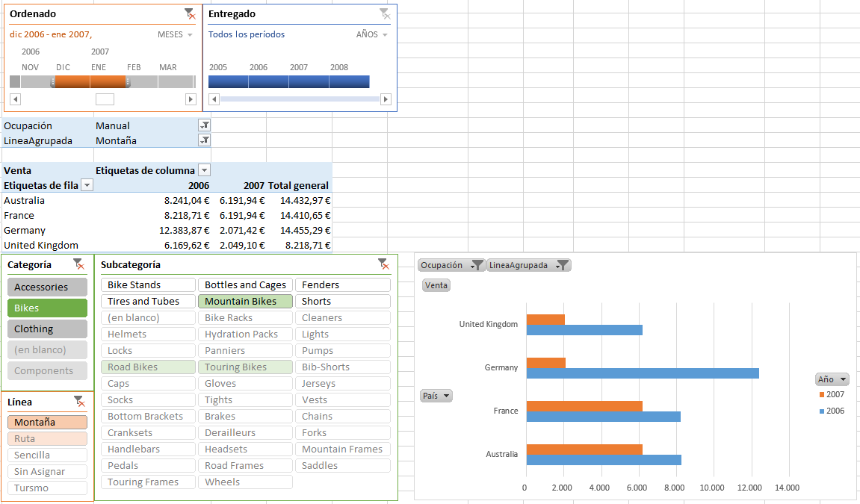Open the País chart field button
This screenshot has width=860, height=504.
point(436,396)
